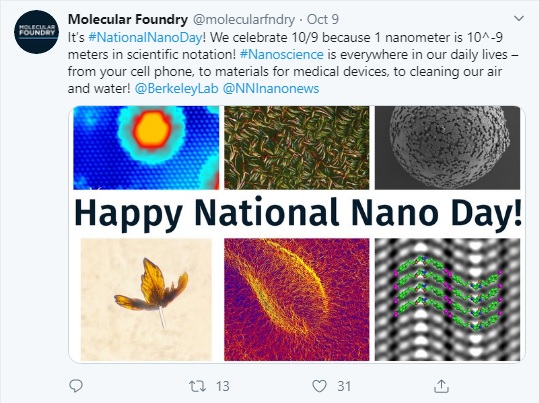View the retweet count of 13
This screenshot has height=403, width=539.
[x=223, y=386]
